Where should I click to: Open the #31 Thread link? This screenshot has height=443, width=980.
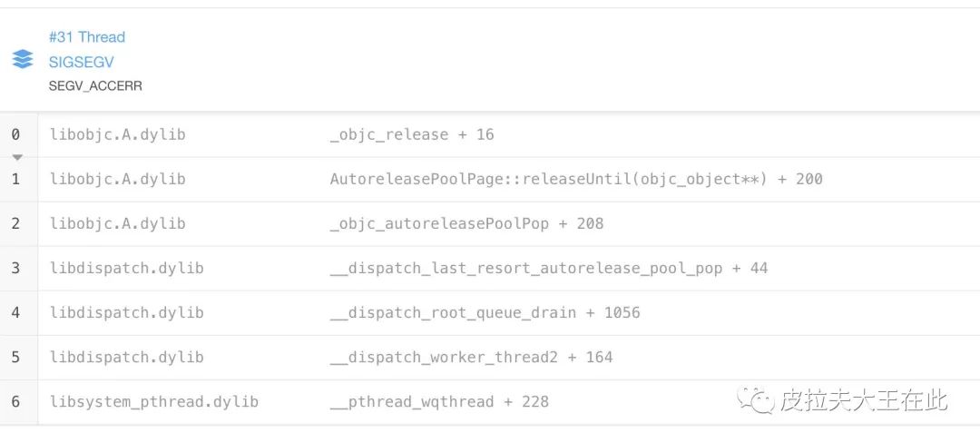(x=87, y=37)
